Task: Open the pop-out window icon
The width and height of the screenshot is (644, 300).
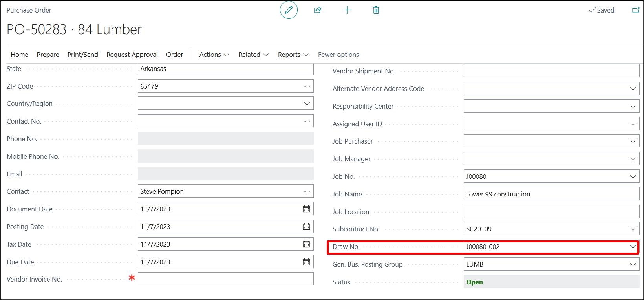Action: (635, 10)
